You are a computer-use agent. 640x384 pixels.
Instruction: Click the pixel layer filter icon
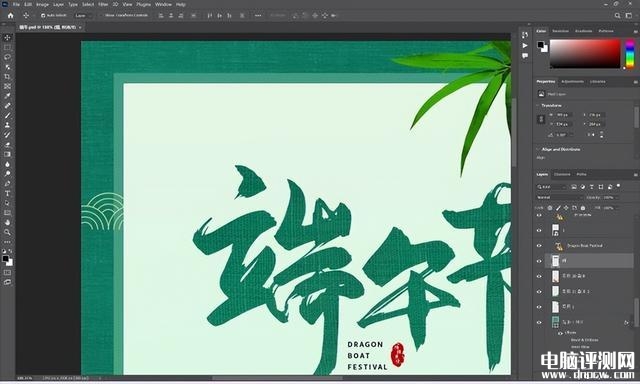coord(573,186)
